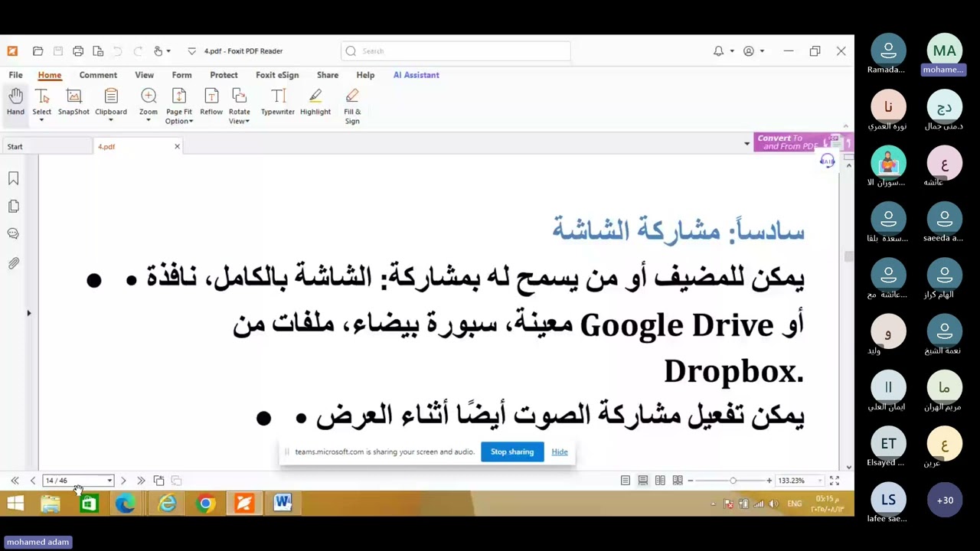Viewport: 980px width, 551px height.
Task: Open the AI Assistant tab
Action: [x=416, y=75]
